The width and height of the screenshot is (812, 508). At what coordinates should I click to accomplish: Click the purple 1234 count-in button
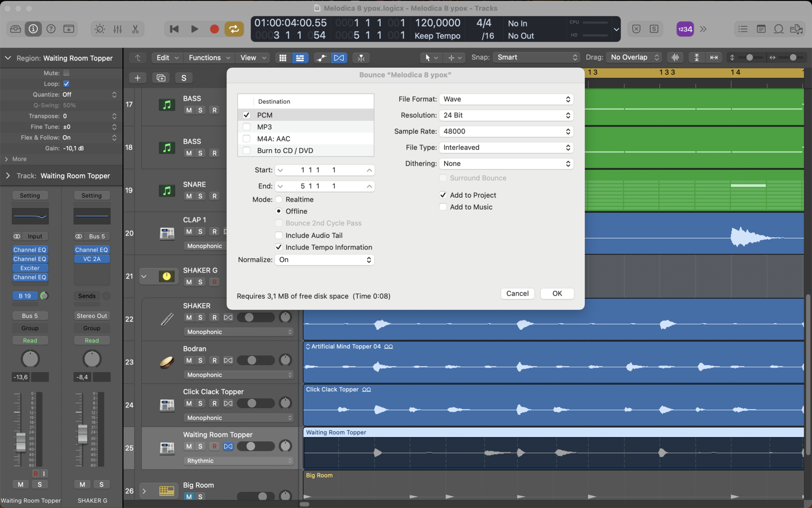[x=685, y=29]
